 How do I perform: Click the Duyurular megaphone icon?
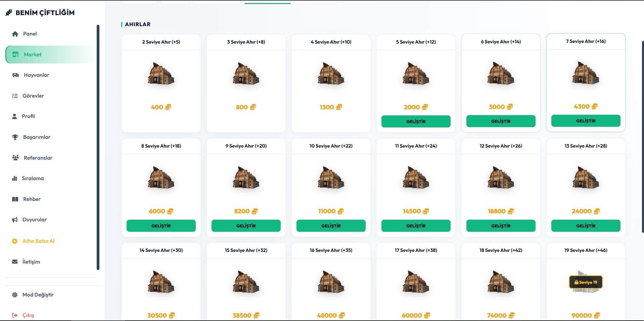15,220
